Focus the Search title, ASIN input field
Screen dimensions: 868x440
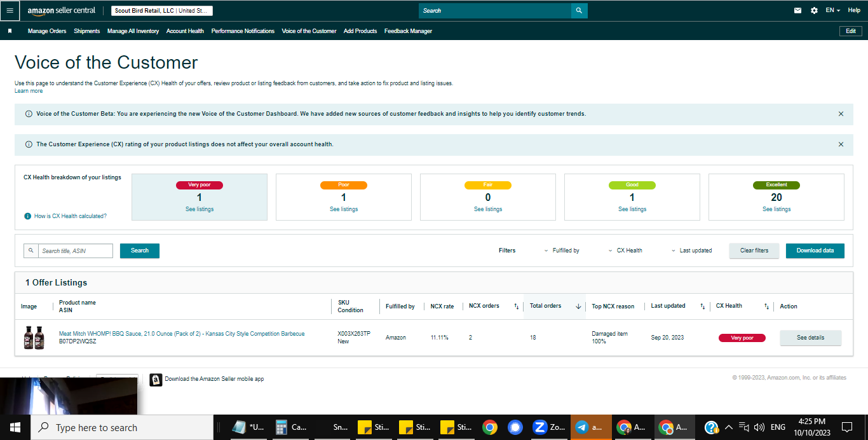point(76,251)
